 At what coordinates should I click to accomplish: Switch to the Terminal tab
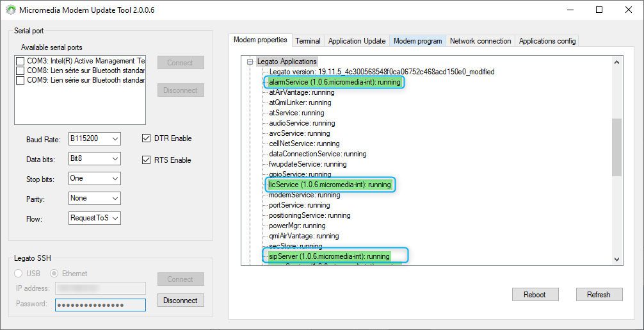tap(307, 41)
